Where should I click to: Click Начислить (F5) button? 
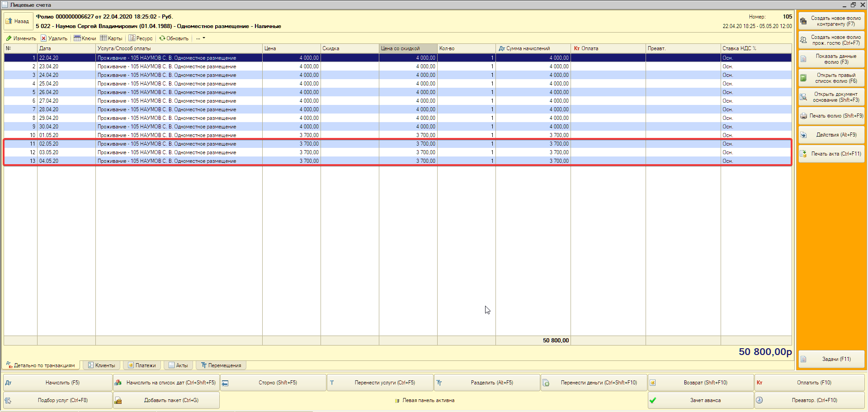pos(57,383)
